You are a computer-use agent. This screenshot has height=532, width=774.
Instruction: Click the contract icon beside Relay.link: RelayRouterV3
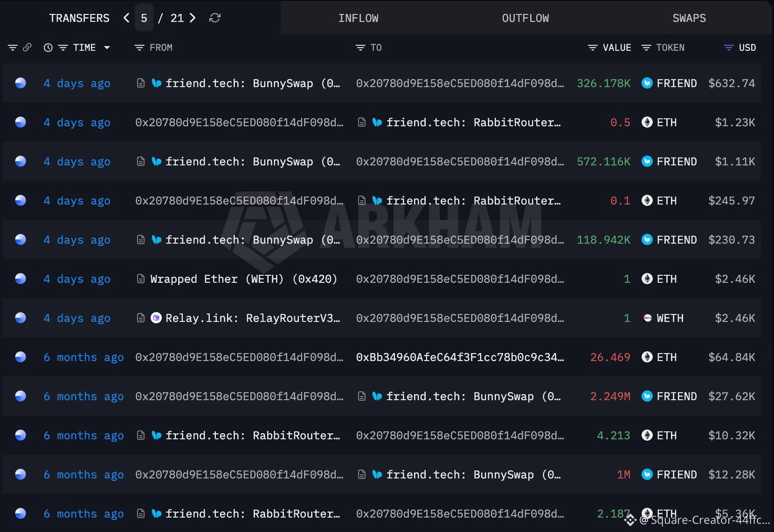[140, 318]
